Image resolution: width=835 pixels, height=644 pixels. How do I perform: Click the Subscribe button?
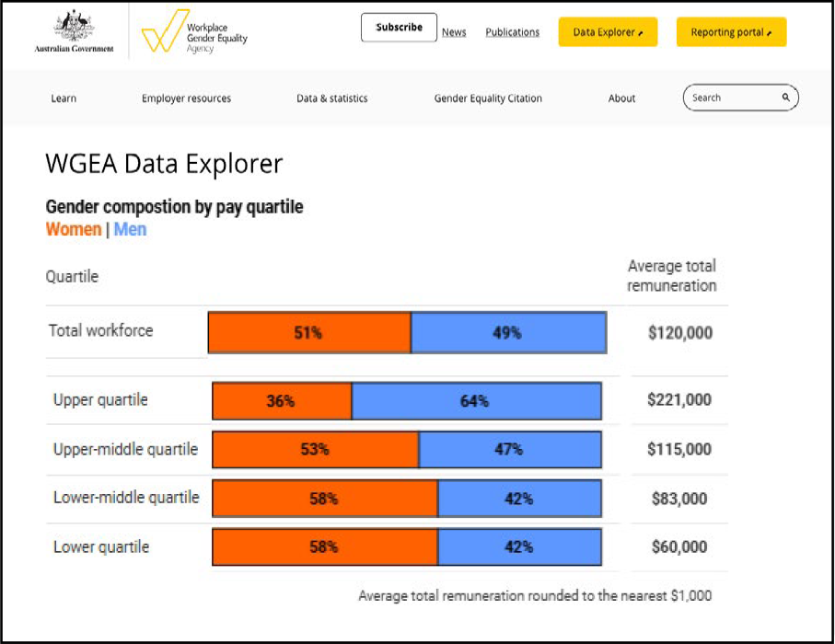pos(398,27)
